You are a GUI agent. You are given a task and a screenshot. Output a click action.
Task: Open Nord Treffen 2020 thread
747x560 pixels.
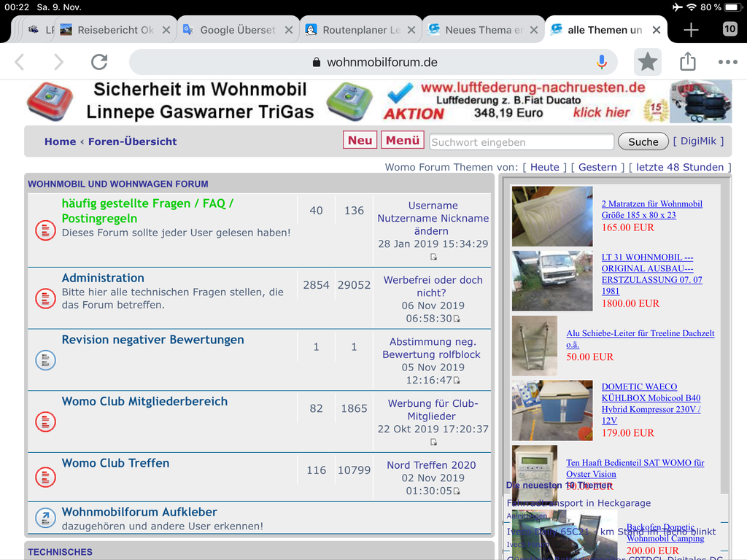pyautogui.click(x=431, y=465)
